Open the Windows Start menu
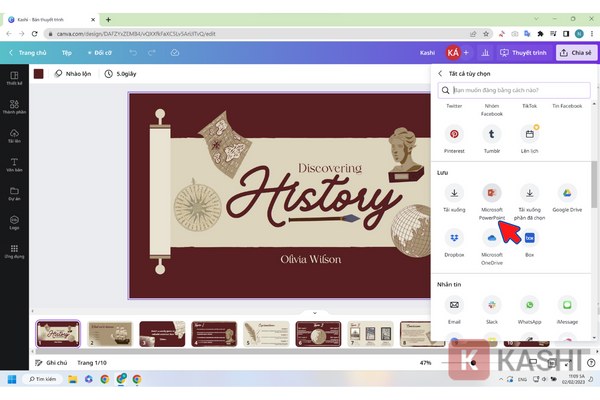The width and height of the screenshot is (600, 400). coord(12,379)
